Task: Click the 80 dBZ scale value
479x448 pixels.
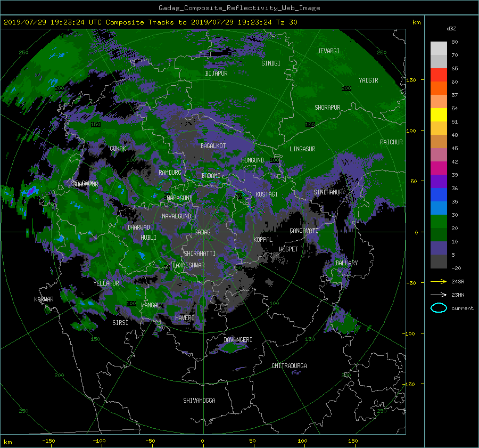Action: pyautogui.click(x=455, y=42)
